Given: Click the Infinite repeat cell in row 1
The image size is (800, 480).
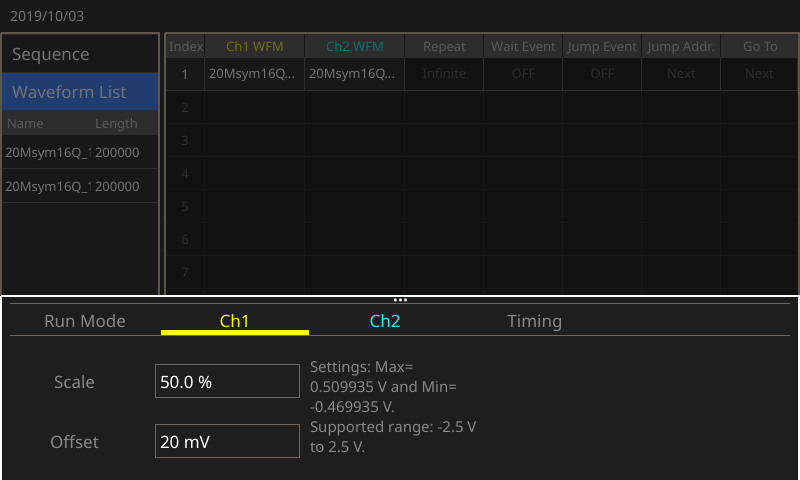Looking at the screenshot, I should (444, 74).
